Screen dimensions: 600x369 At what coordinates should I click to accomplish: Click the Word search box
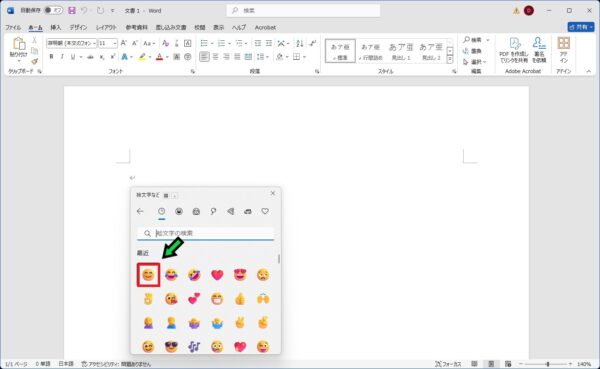tap(303, 10)
